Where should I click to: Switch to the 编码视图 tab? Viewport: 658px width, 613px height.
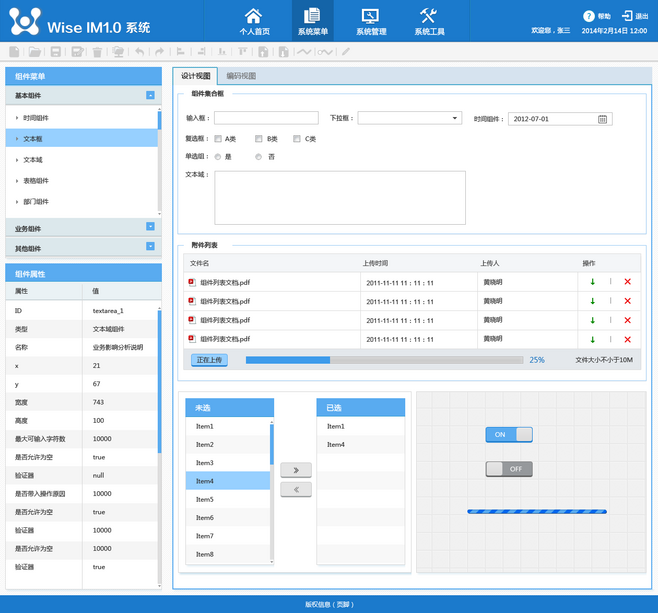pyautogui.click(x=241, y=76)
